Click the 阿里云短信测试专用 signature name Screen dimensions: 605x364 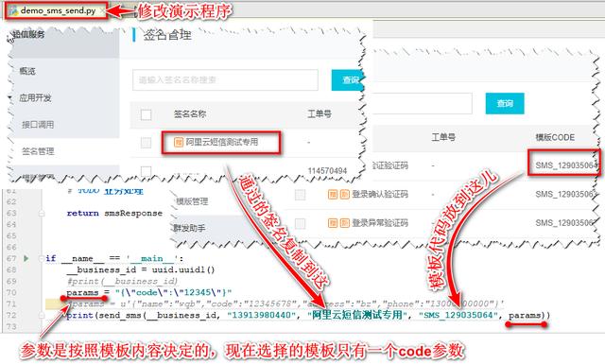coord(222,142)
